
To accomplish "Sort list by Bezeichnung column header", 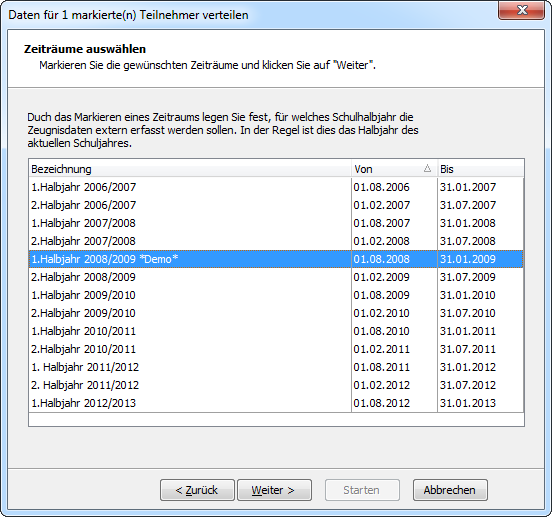I will 190,169.
